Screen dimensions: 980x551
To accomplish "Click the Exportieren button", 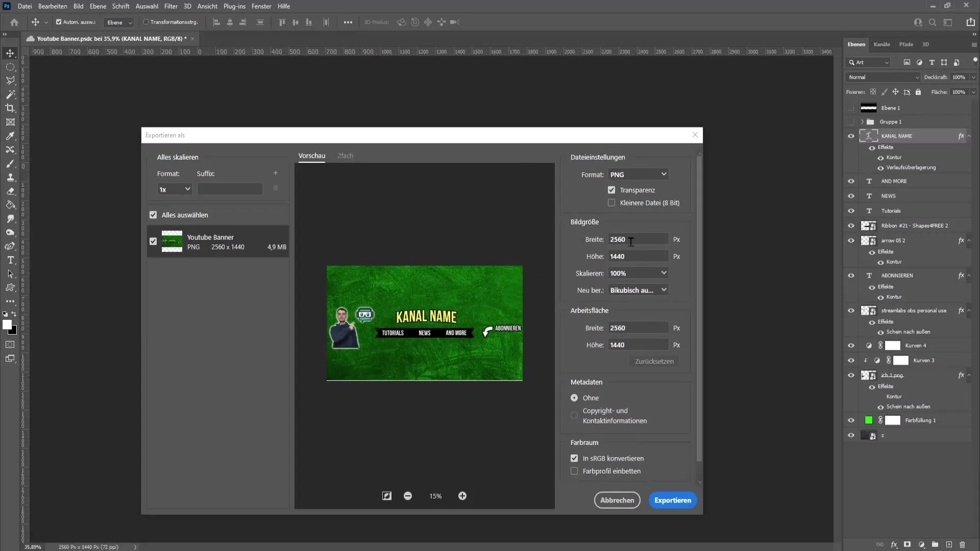I will 673,500.
